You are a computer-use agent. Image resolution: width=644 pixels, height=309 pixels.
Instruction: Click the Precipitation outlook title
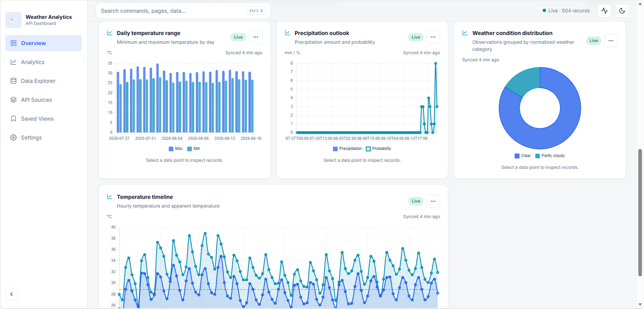(322, 33)
